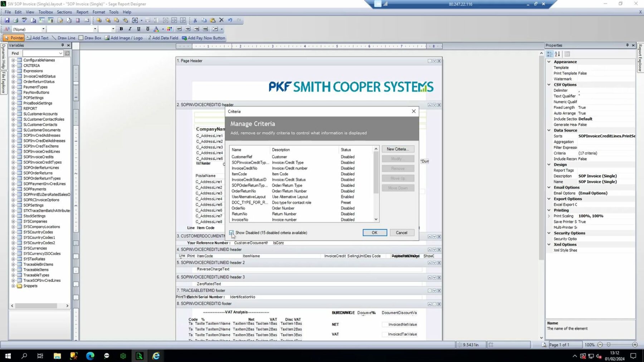Open the background colour palette icon

(x=170, y=29)
